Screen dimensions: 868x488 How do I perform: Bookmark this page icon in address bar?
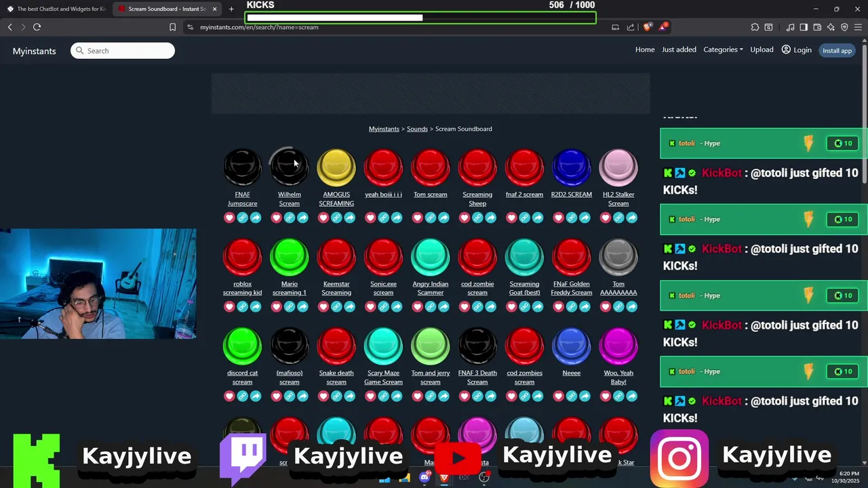pos(172,27)
